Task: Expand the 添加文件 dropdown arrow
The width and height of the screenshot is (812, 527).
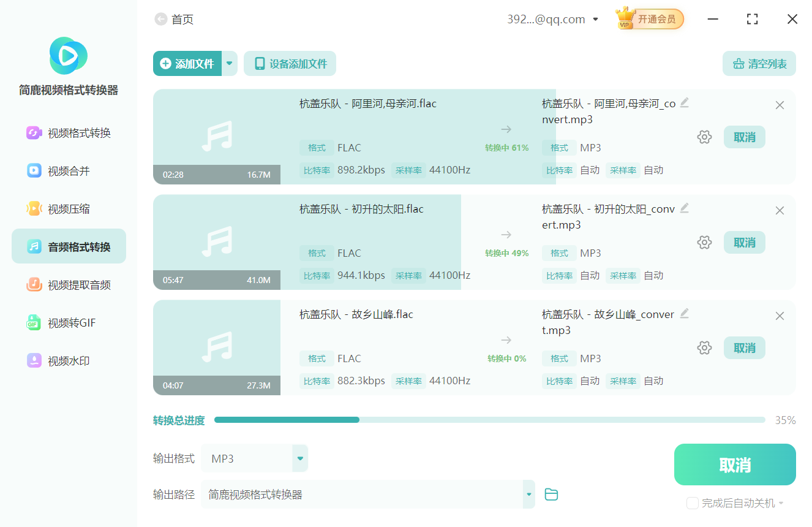Action: [x=229, y=63]
